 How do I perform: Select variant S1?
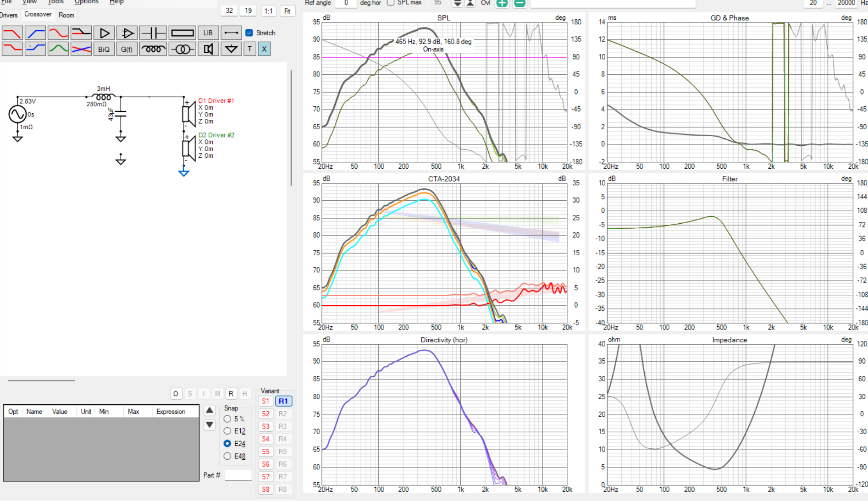tap(265, 401)
